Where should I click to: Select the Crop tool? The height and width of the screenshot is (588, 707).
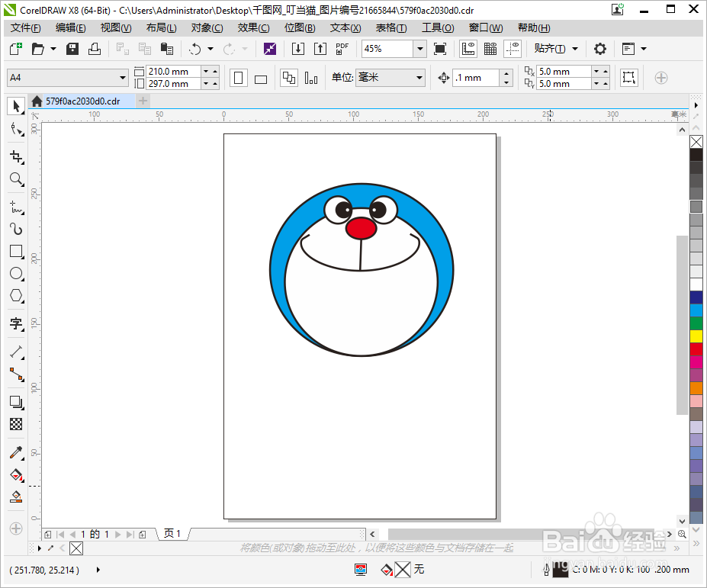tap(16, 157)
